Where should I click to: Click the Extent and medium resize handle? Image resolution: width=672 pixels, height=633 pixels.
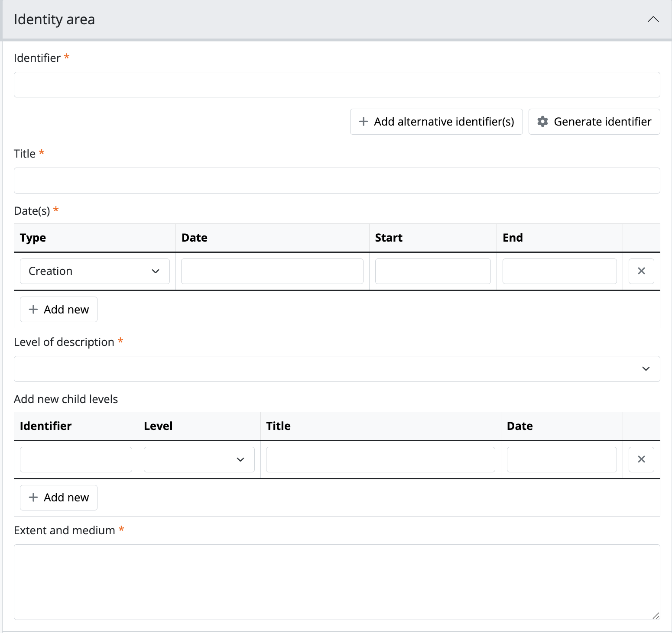[656, 615]
